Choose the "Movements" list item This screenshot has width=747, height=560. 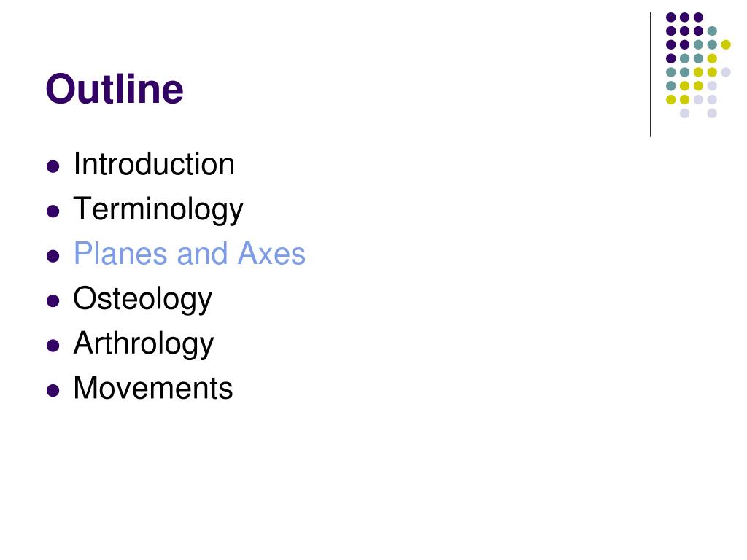(x=153, y=388)
